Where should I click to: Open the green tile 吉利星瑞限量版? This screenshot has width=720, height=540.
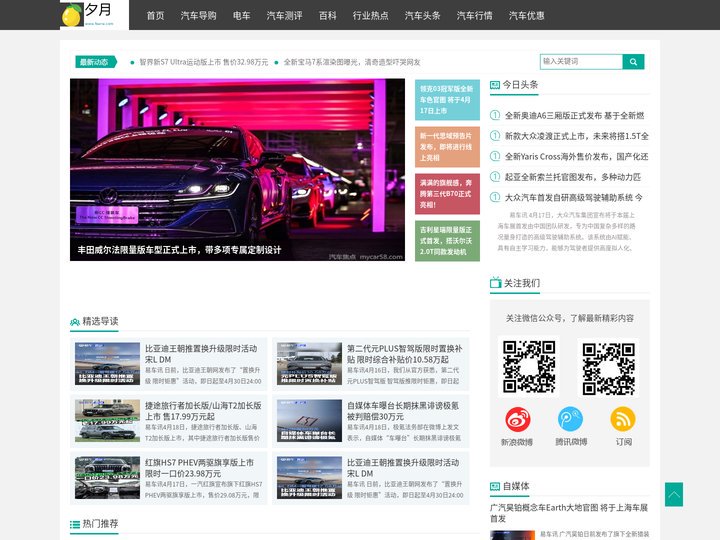pyautogui.click(x=447, y=241)
